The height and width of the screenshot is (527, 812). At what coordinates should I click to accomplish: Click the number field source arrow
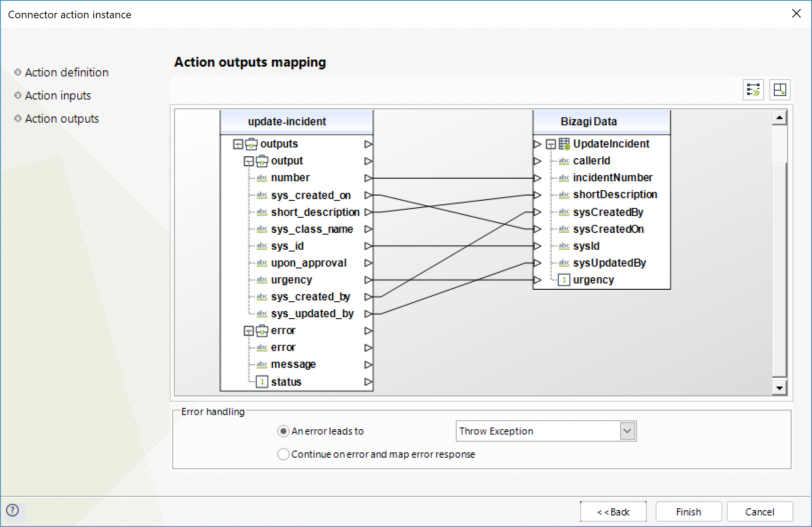coord(368,178)
